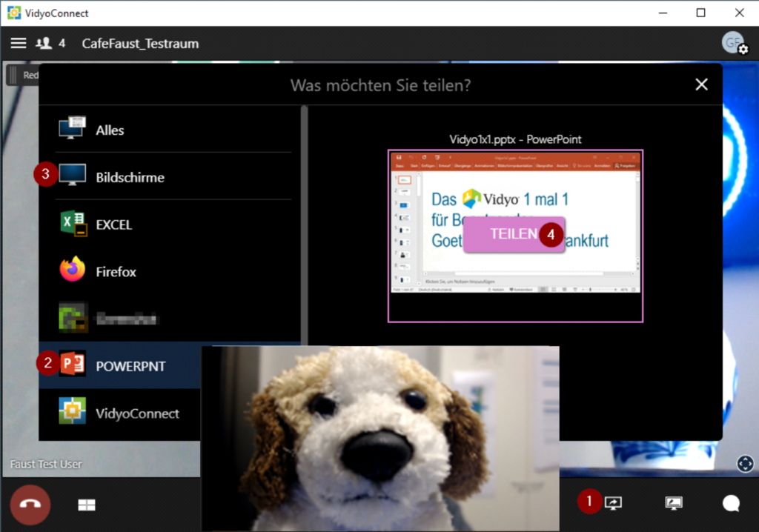759x532 pixels.
Task: Choose VidyoConnect window to share
Action: (x=120, y=413)
